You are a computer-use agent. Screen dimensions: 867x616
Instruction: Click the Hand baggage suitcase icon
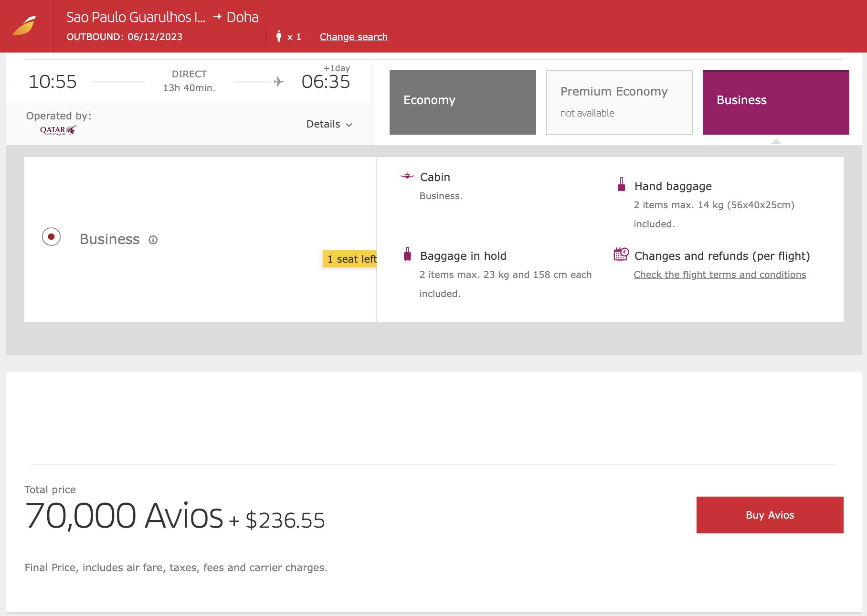click(621, 184)
